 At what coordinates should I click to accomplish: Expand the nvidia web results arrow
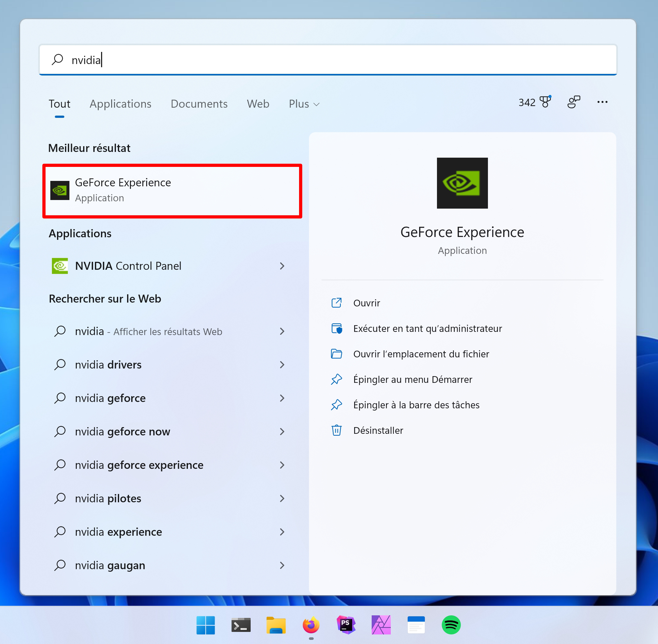[x=282, y=331]
